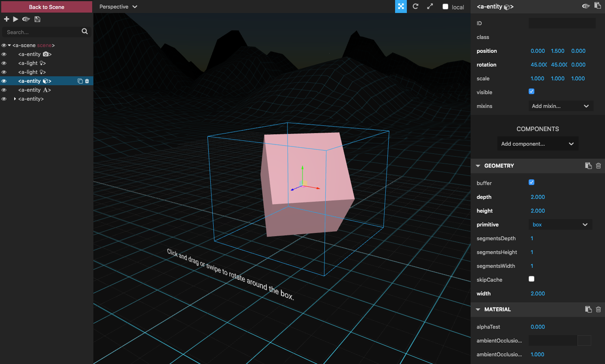Screen dimensions: 605x364
Task: Click position Z value 0.000
Action: pos(578,51)
